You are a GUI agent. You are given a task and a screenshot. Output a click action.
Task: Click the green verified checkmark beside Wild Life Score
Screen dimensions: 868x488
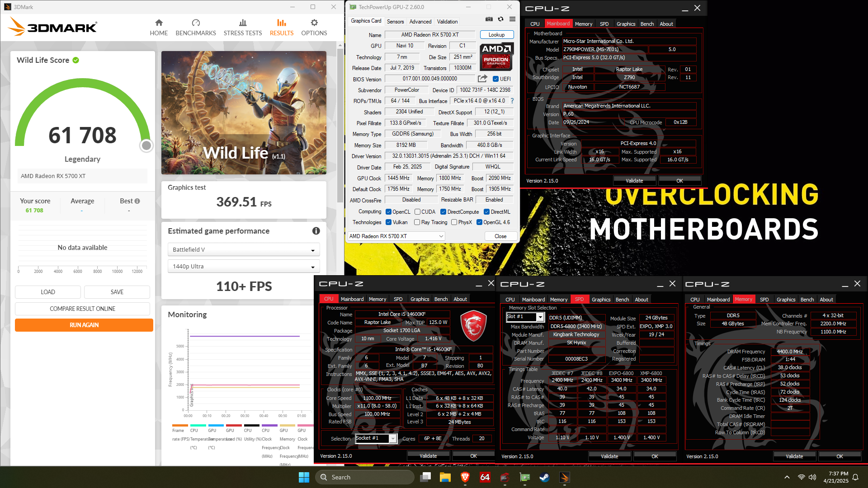76,60
